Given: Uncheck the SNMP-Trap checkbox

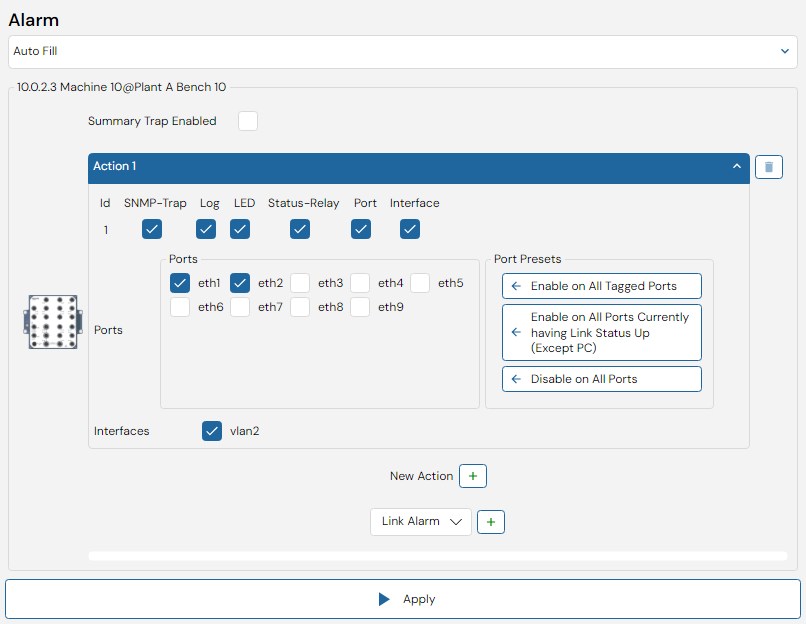Looking at the screenshot, I should [x=152, y=229].
